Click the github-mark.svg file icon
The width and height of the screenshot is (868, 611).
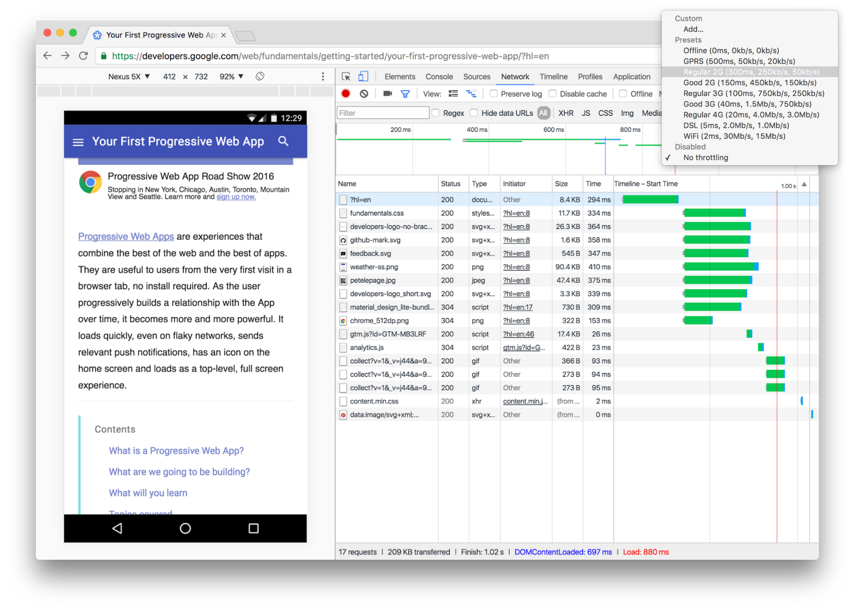click(x=343, y=240)
